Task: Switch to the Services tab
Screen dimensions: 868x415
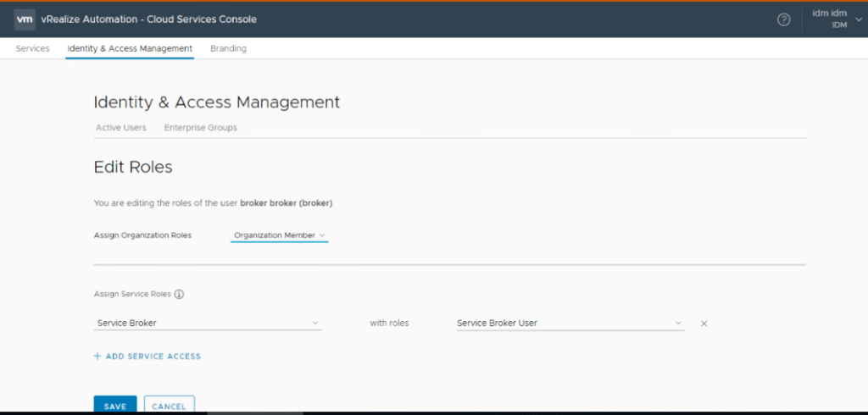Action: click(x=32, y=49)
